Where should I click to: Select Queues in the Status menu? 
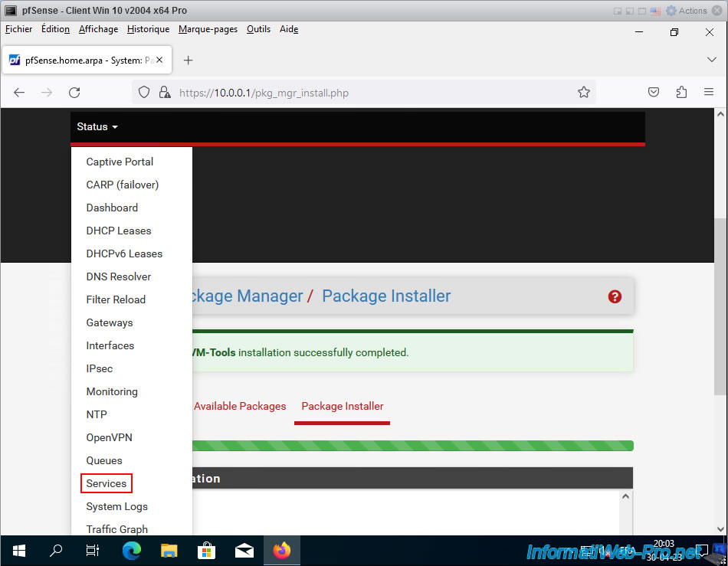pyautogui.click(x=104, y=460)
